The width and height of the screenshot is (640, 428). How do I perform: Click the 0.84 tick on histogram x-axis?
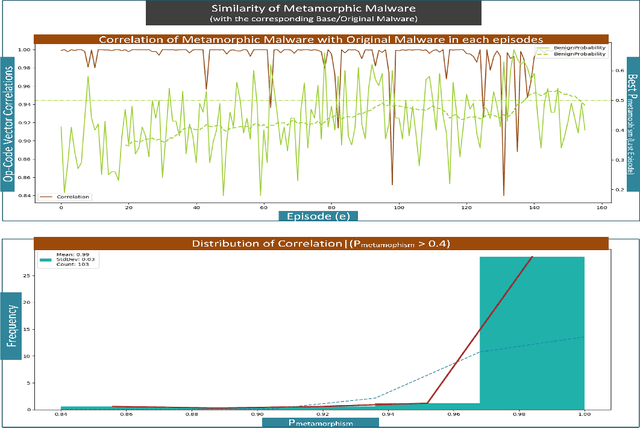coord(61,413)
